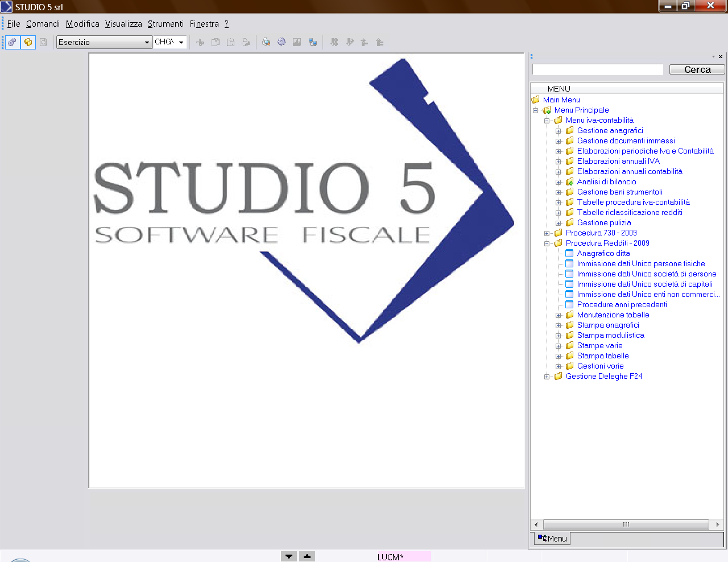
Task: Click the Anagrafico ditta document icon
Action: [x=569, y=253]
